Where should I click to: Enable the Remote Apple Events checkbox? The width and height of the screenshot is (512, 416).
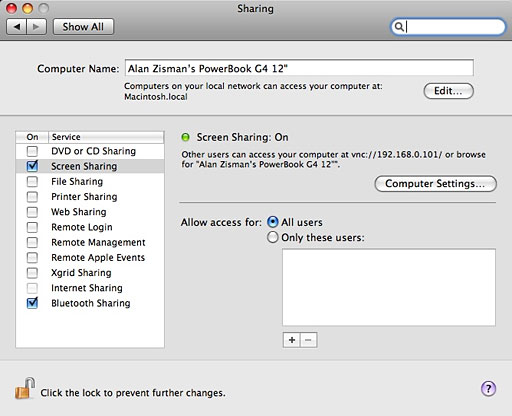pyautogui.click(x=32, y=258)
